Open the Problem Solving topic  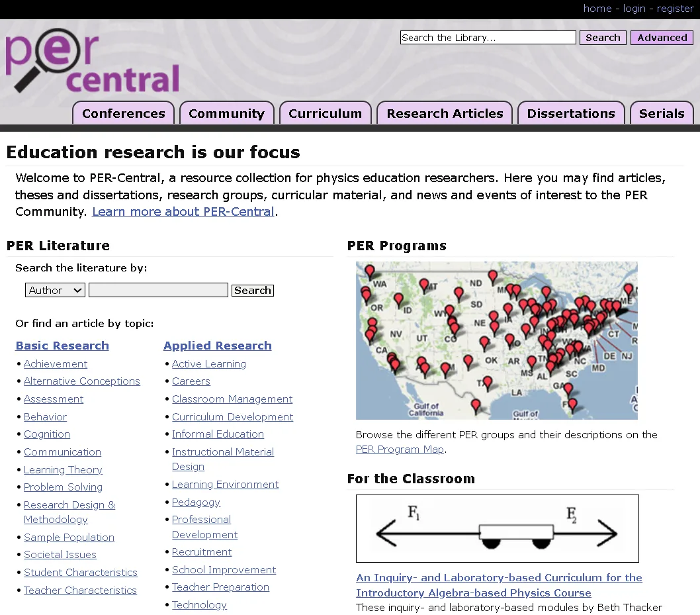click(x=63, y=487)
